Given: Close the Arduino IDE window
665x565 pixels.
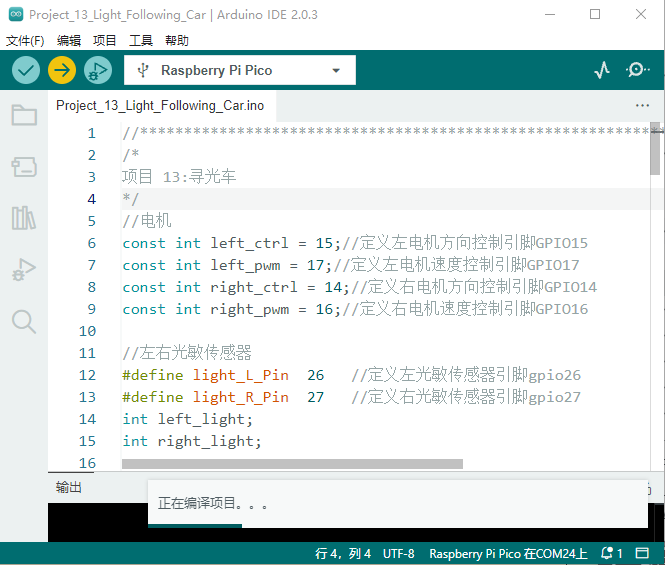Looking at the screenshot, I should click(641, 14).
